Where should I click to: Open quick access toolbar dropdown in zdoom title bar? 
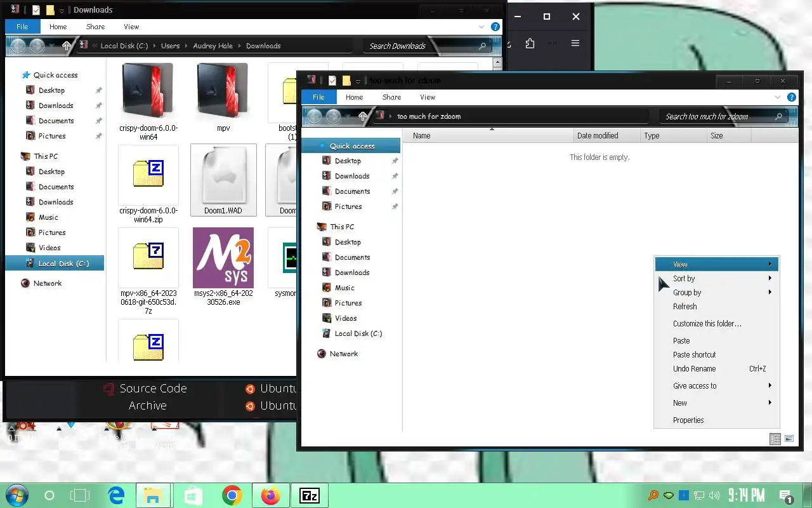358,81
